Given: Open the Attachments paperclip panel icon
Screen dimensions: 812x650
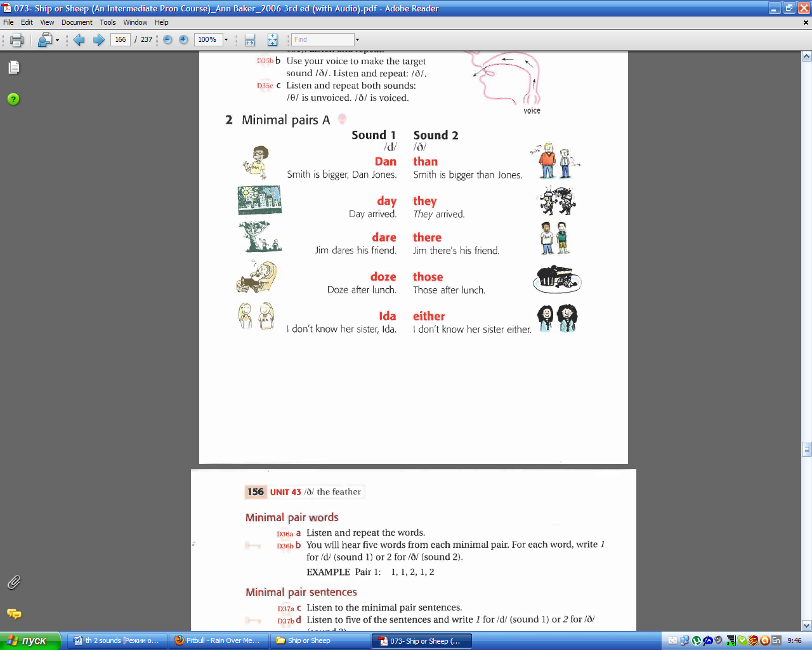Looking at the screenshot, I should (14, 582).
